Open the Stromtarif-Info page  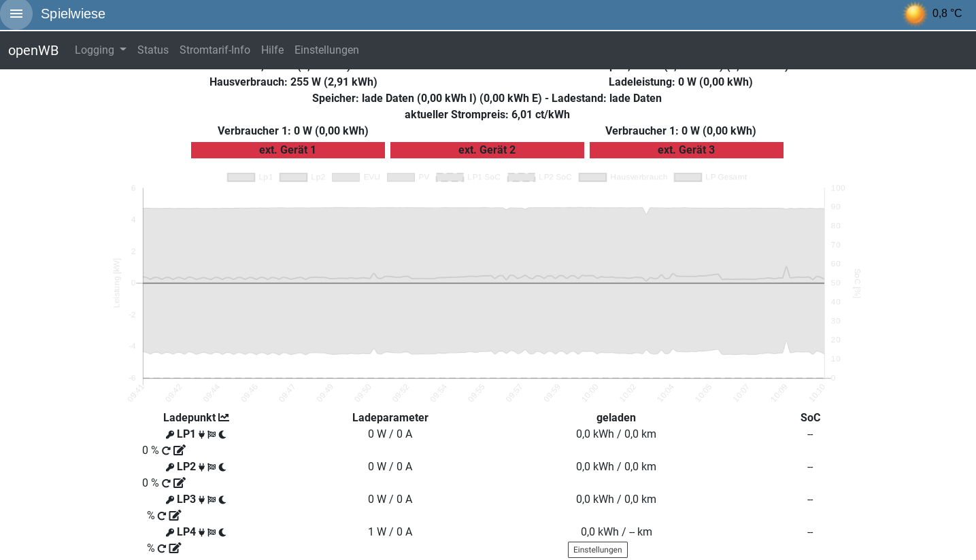point(215,50)
